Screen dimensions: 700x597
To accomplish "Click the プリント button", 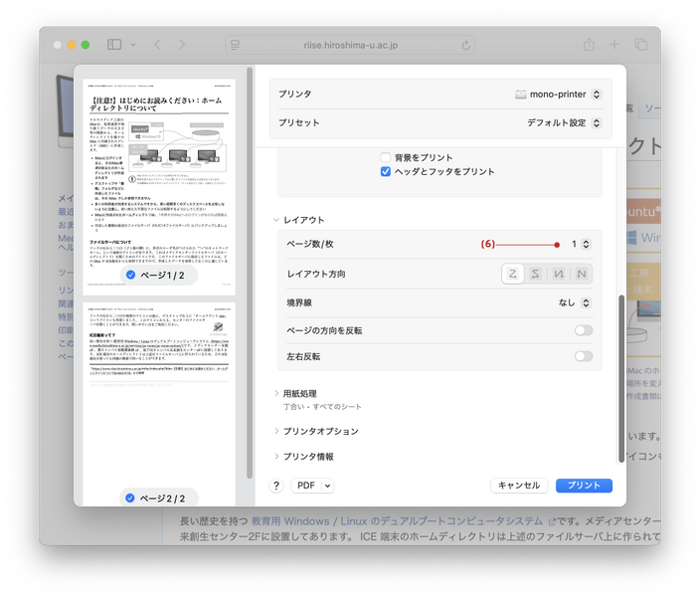I will click(584, 486).
